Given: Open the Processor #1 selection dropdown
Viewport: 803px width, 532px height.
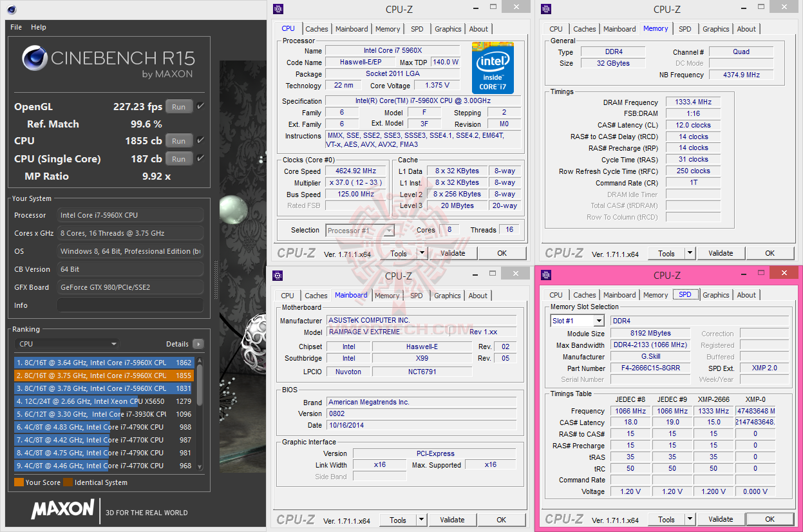Looking at the screenshot, I should [360, 230].
